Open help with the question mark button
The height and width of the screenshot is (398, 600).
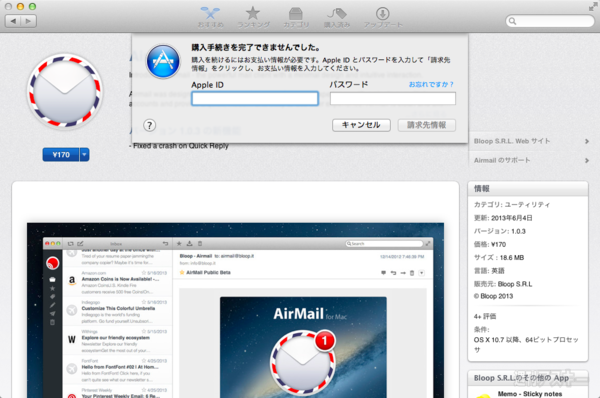click(150, 125)
